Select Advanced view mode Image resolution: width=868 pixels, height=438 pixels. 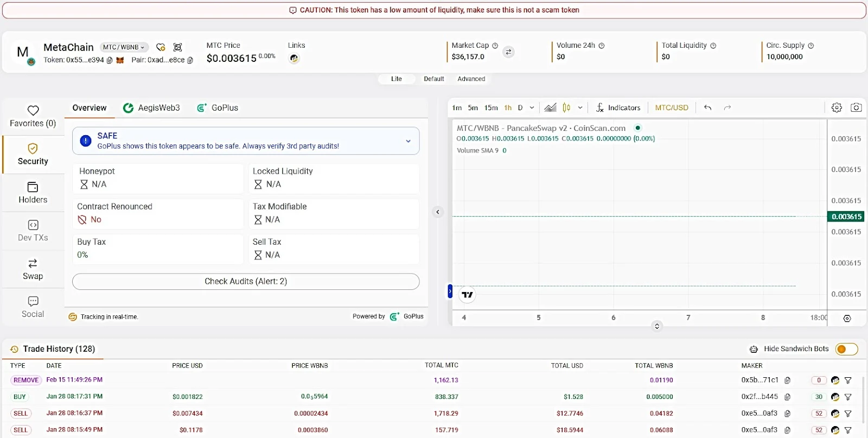(x=471, y=79)
